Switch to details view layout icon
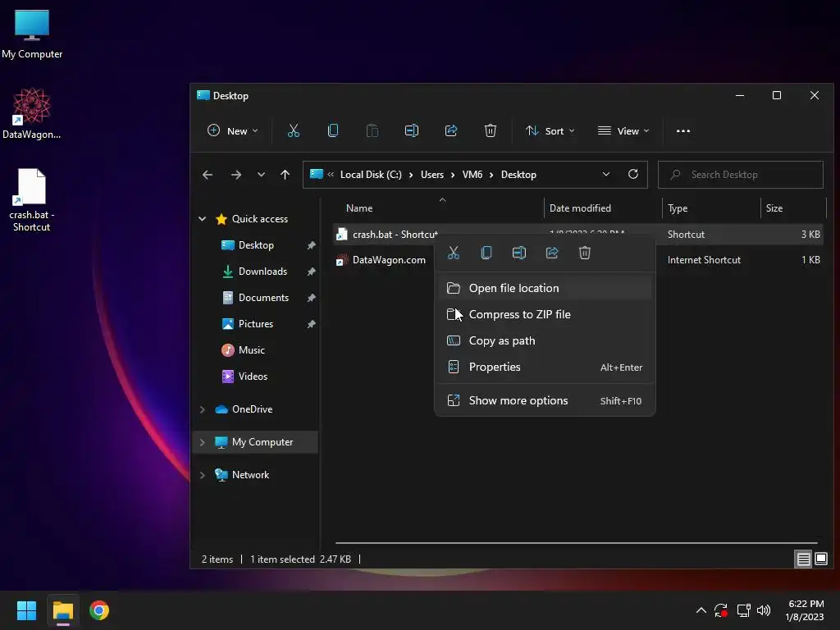Viewport: 840px width, 630px height. click(x=804, y=559)
